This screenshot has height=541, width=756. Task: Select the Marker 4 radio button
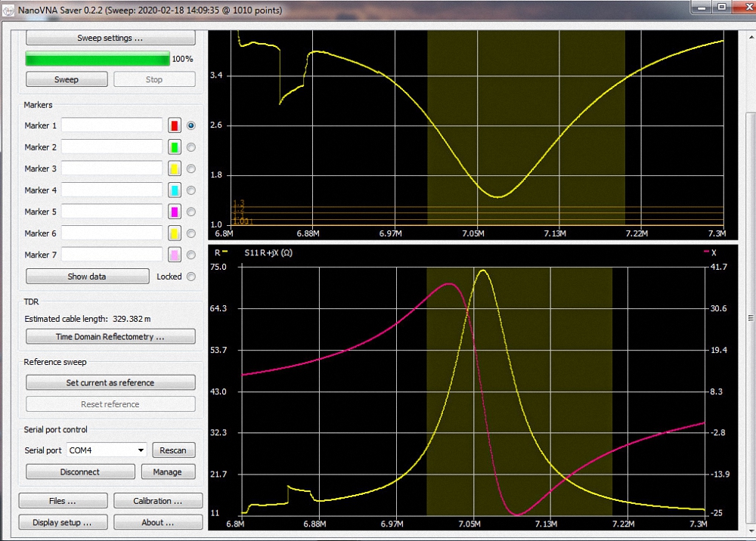tap(191, 190)
